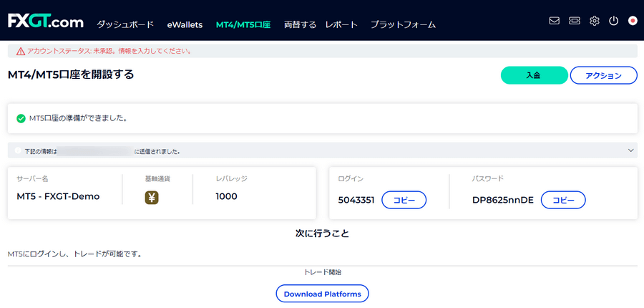The image size is (644, 308).
Task: Click the info icon beside 下記の情報は
Action: (18, 150)
